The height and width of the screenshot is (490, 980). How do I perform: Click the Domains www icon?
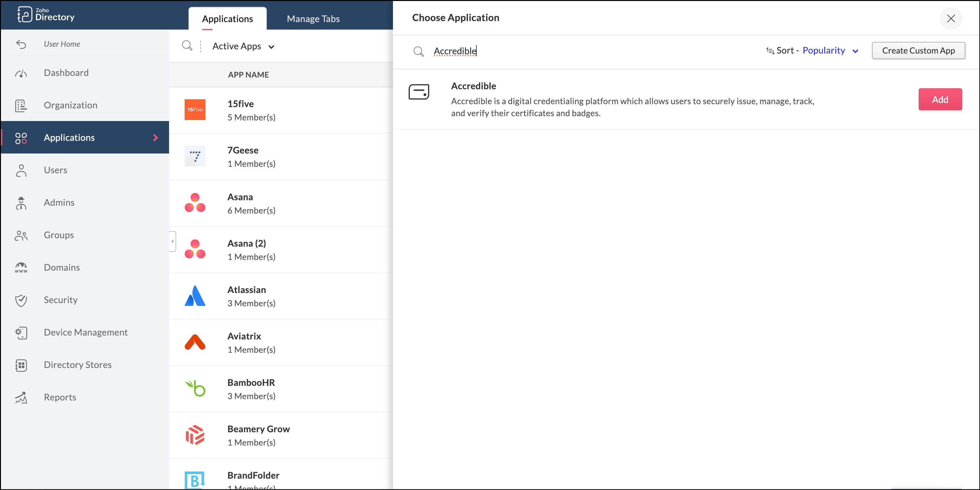pos(21,267)
